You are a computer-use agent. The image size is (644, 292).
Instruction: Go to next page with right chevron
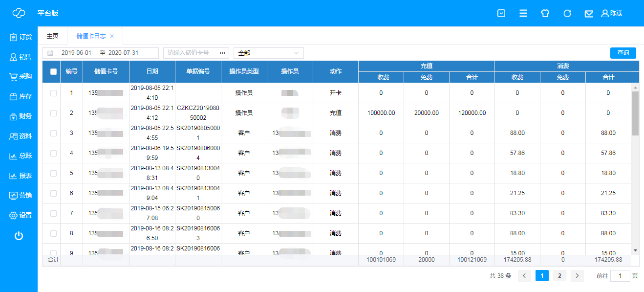578,276
